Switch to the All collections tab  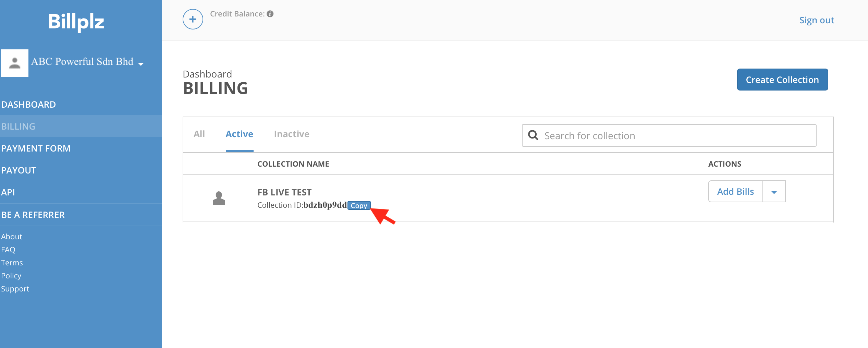coord(199,134)
